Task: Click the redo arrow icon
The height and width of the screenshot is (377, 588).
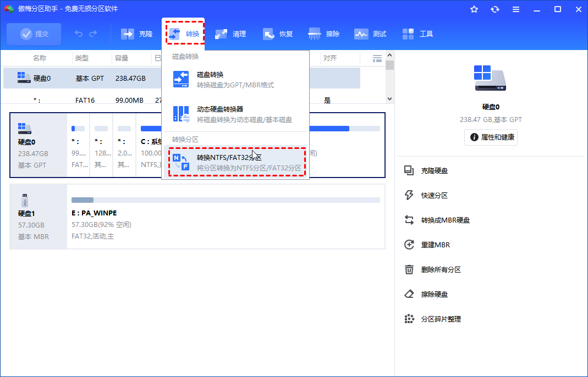Action: 93,34
